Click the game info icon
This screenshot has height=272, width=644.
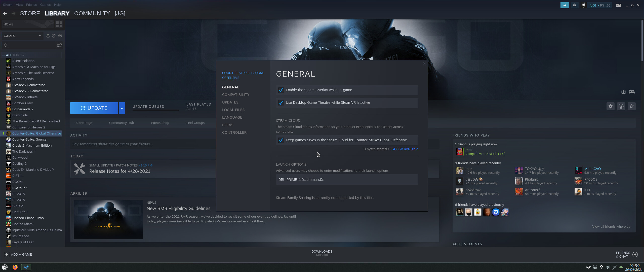[621, 106]
